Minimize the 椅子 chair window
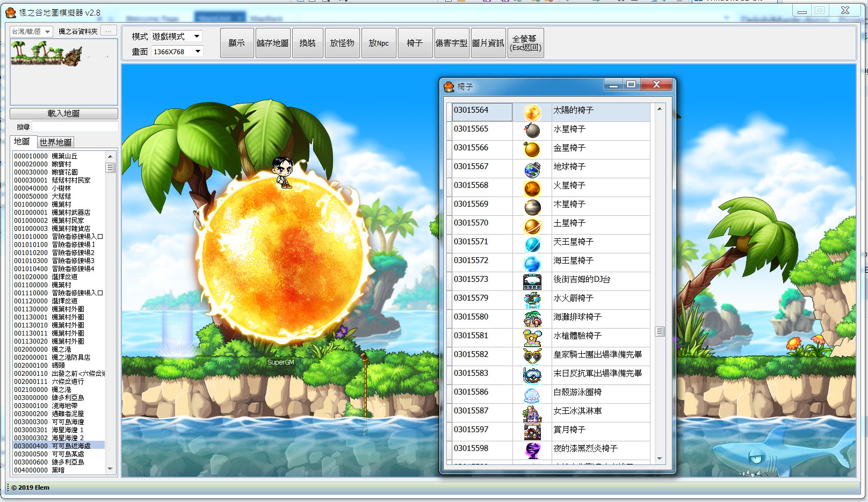The width and height of the screenshot is (868, 502). coord(613,85)
